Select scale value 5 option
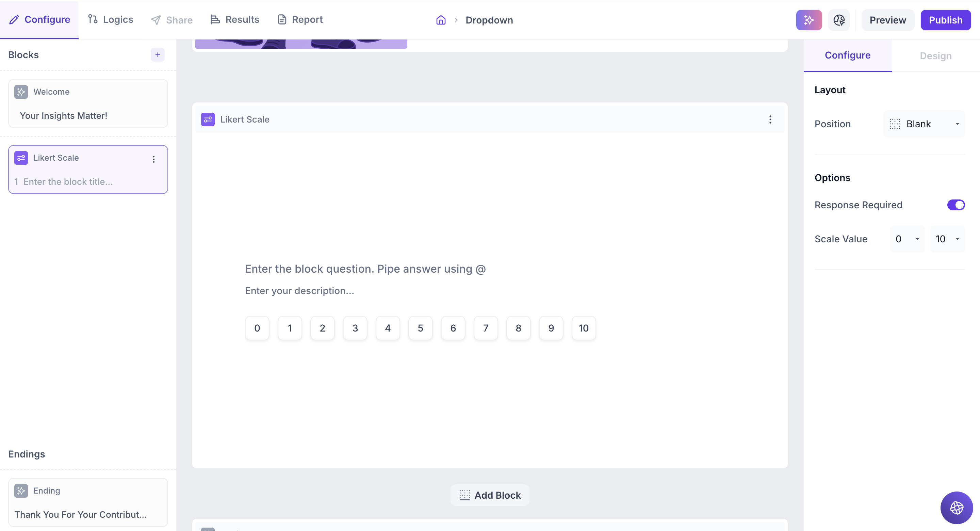980x531 pixels. (420, 328)
